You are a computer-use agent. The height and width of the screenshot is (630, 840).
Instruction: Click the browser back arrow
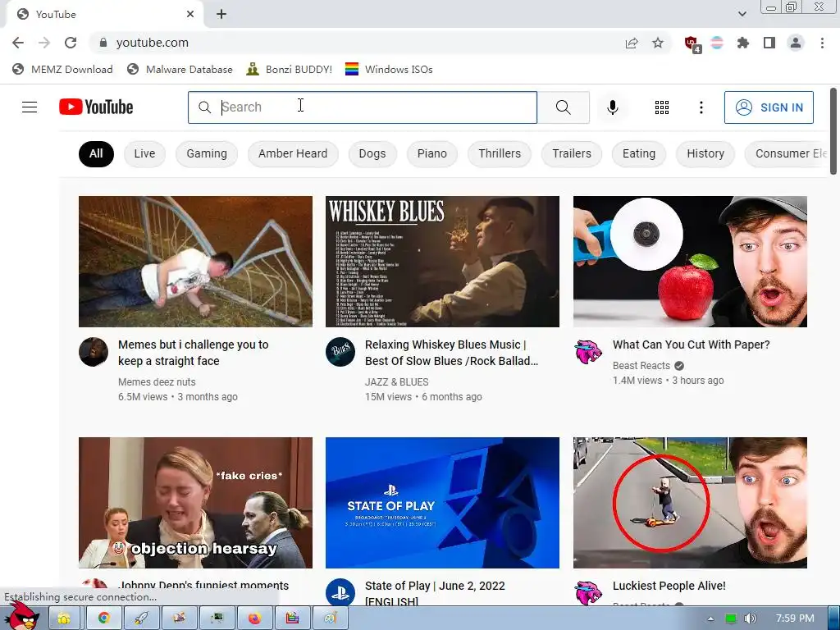pyautogui.click(x=18, y=43)
